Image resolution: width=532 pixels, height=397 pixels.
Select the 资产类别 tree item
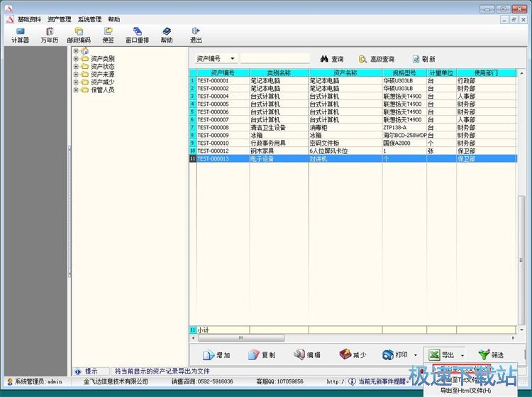102,58
